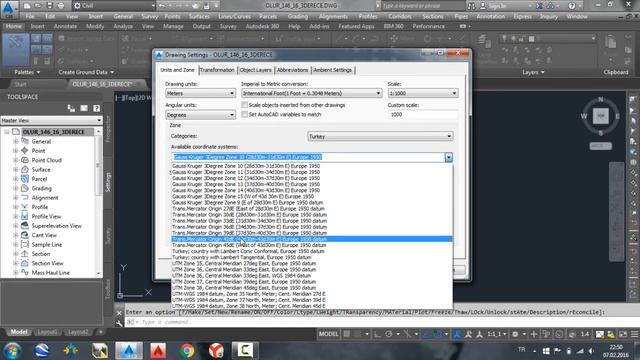Viewport: 640px width, 360px height.
Task: Click the N compass label on ViewCube
Action: [x=600, y=99]
